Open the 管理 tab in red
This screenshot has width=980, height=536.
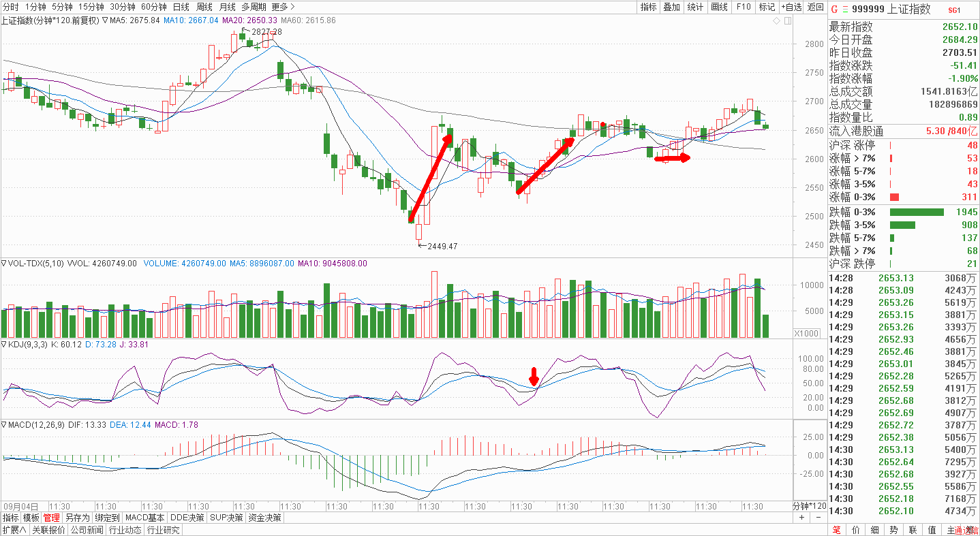click(x=52, y=518)
